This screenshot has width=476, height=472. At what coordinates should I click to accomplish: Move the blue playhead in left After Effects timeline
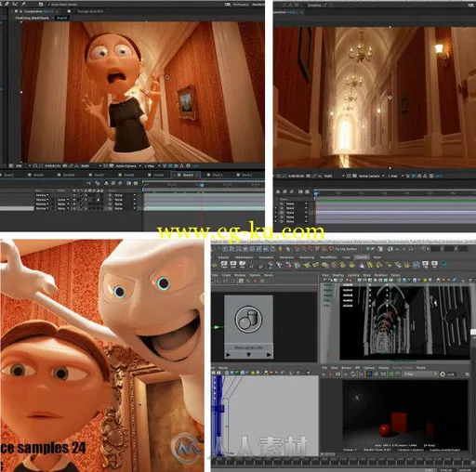[x=202, y=185]
